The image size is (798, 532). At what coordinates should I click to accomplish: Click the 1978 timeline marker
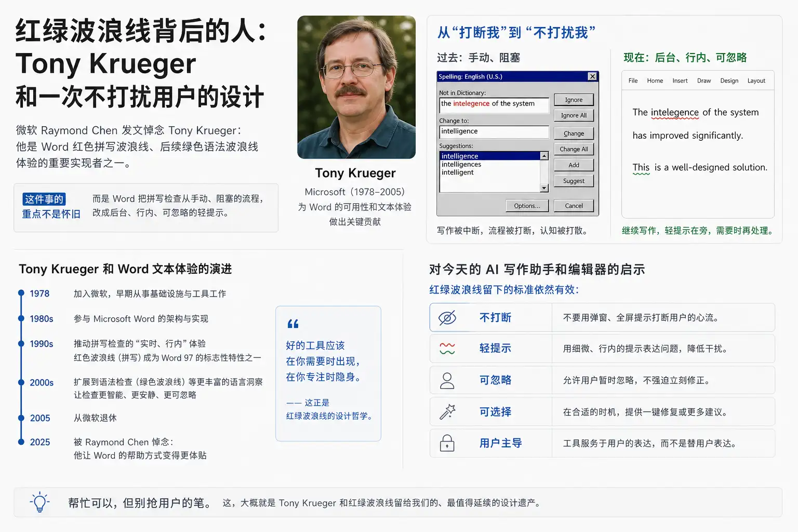(x=21, y=294)
